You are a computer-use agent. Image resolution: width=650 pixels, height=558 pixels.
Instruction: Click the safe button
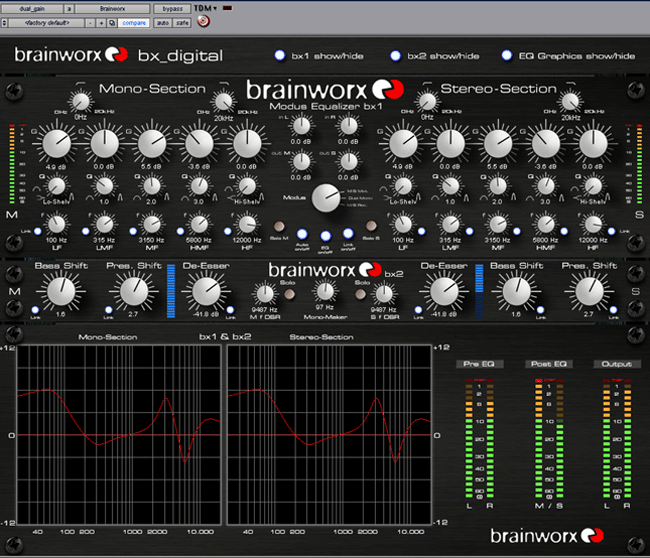[x=182, y=23]
